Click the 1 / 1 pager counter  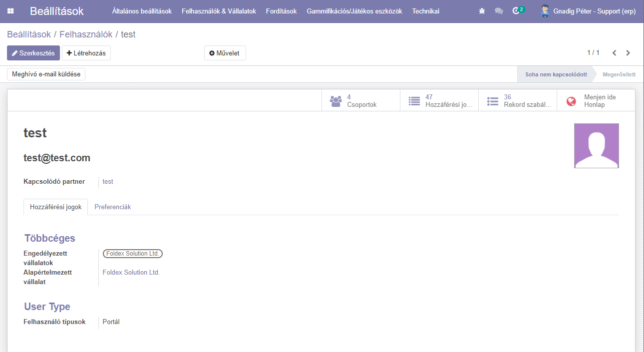click(x=593, y=53)
